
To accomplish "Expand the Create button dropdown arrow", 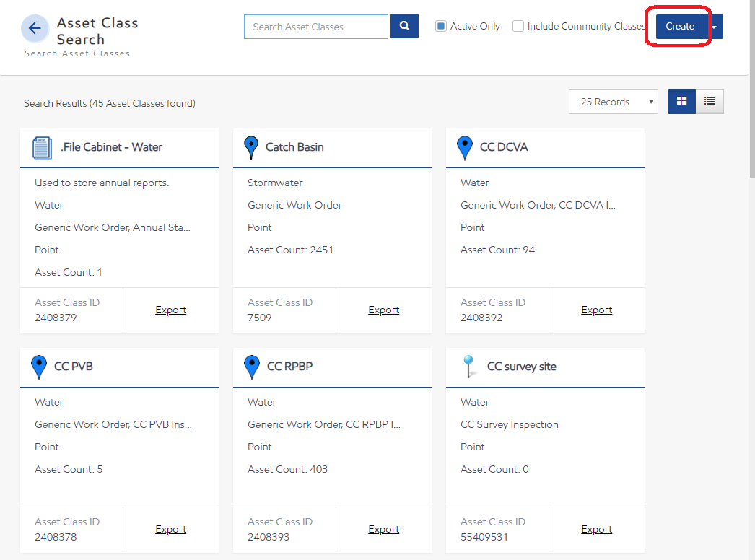I will tap(714, 27).
